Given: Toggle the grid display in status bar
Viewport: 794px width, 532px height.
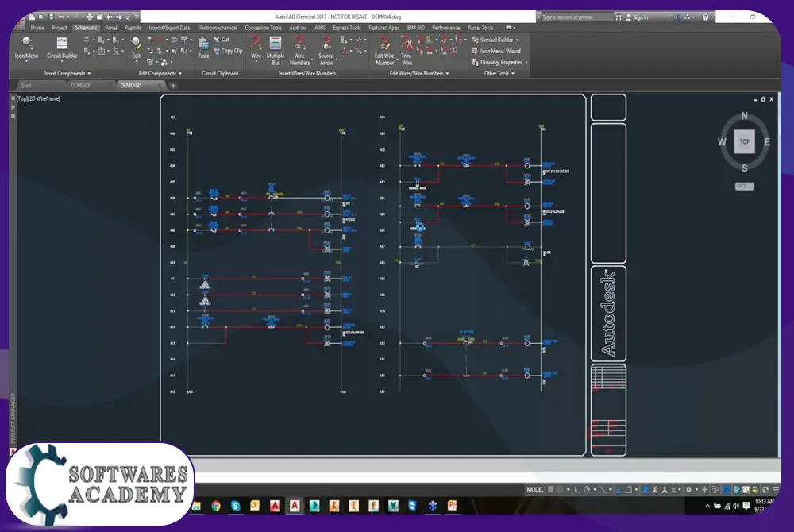Looking at the screenshot, I should tap(550, 489).
